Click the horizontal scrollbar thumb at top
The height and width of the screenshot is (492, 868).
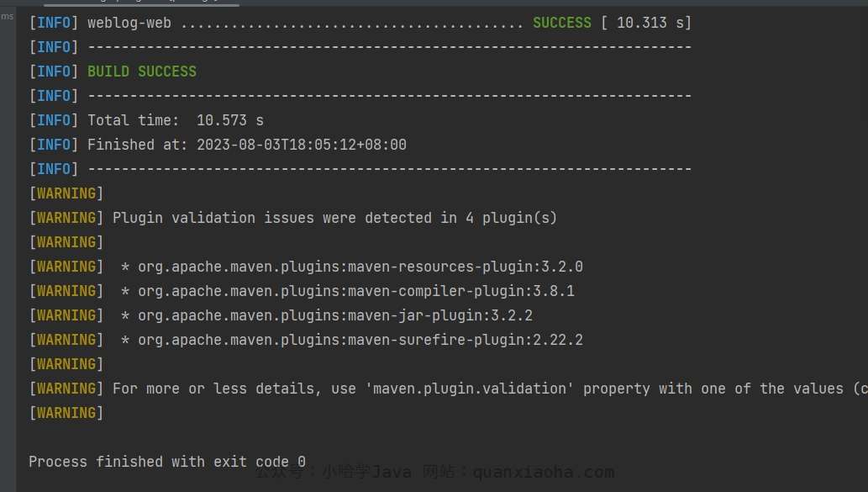142,3
